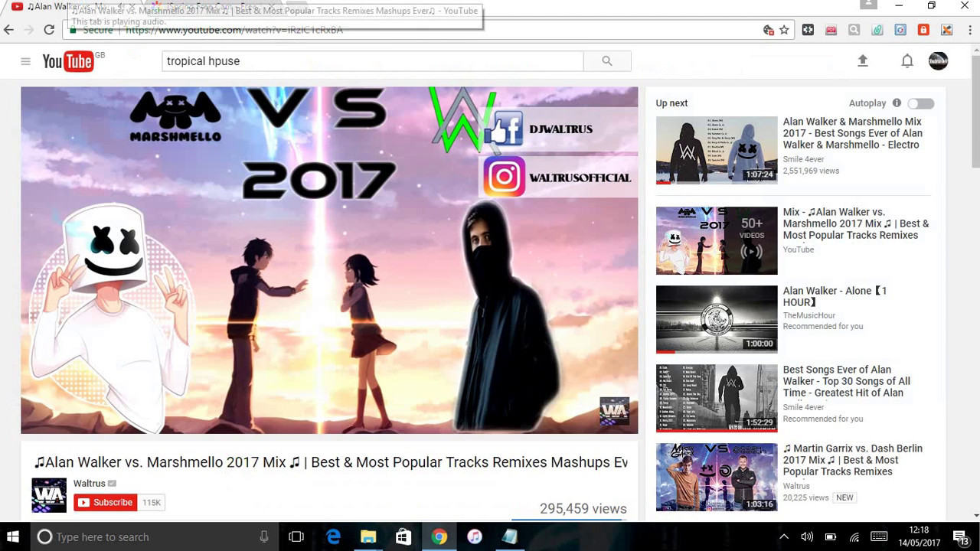The width and height of the screenshot is (980, 551).
Task: Open the YouTube upload icon
Action: (863, 61)
